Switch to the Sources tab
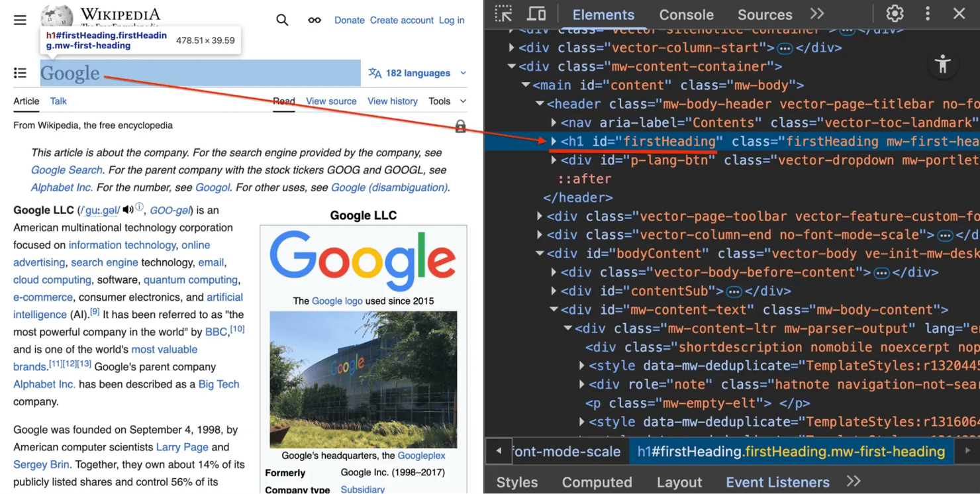 [x=765, y=15]
